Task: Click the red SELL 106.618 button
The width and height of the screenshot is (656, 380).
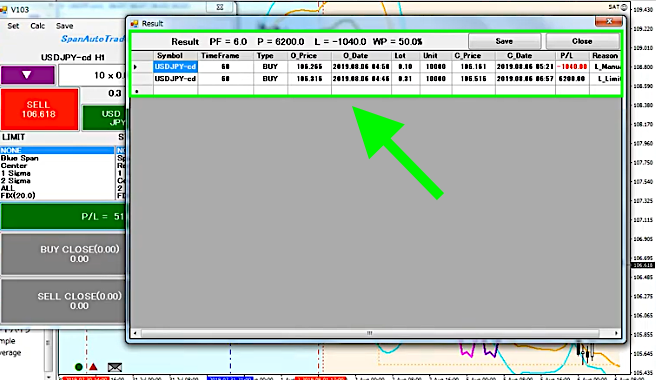Action: (x=39, y=109)
